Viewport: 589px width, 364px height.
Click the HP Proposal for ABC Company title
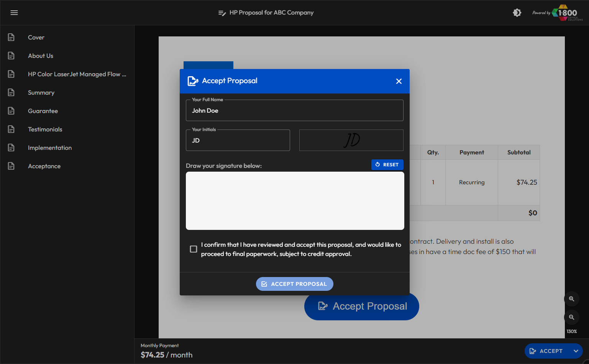click(271, 13)
